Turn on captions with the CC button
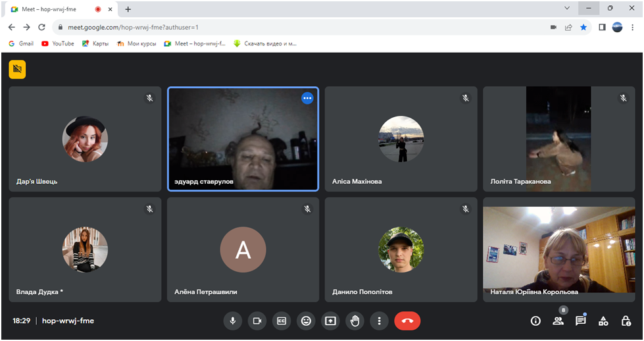This screenshot has height=341, width=644. pyautogui.click(x=282, y=321)
